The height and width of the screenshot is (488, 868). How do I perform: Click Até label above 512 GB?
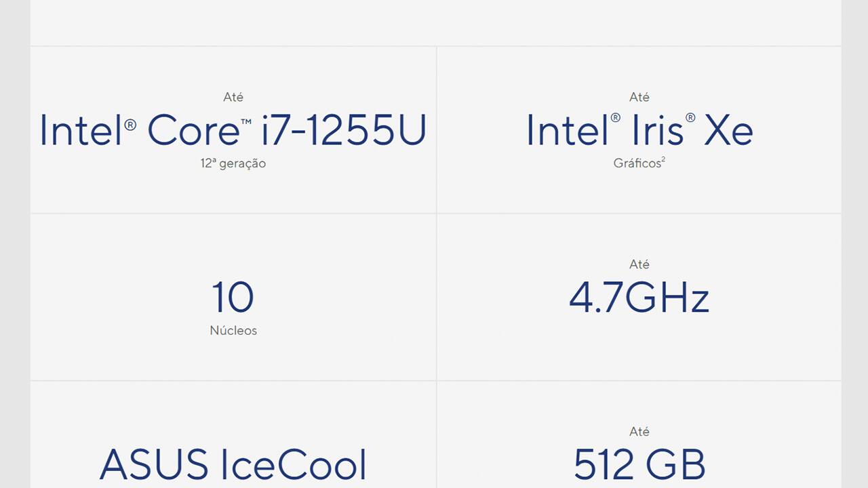639,432
